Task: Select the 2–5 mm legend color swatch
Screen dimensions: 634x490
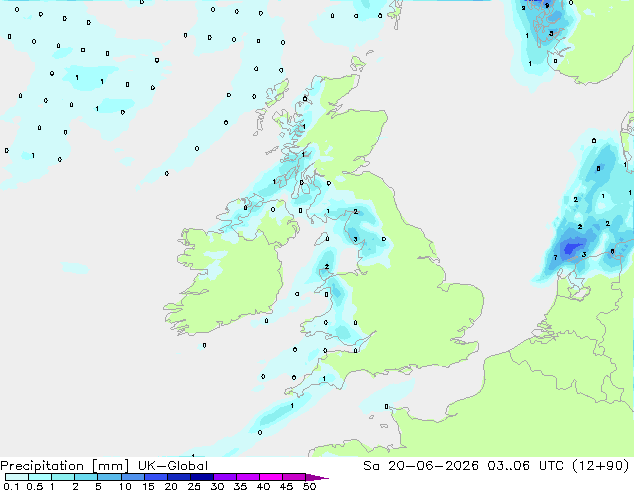Action: pyautogui.click(x=86, y=477)
